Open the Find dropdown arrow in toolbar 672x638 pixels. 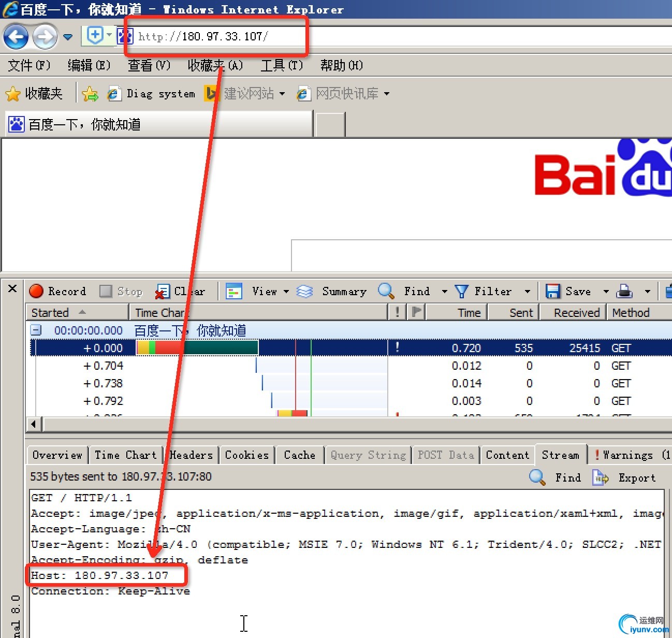[444, 292]
